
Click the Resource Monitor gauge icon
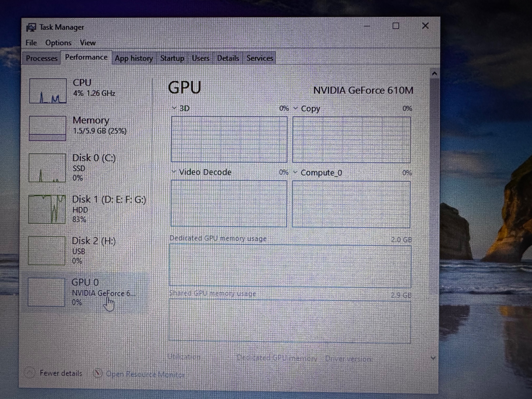(x=98, y=373)
